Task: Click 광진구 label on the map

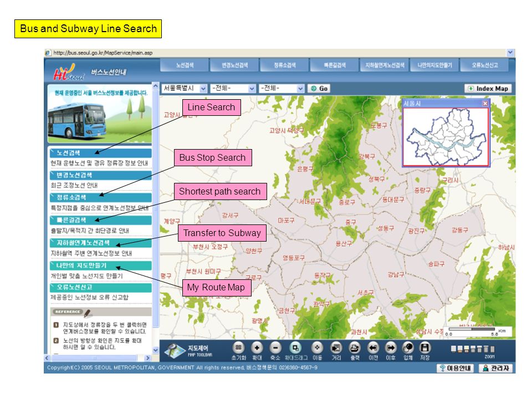Action: point(416,231)
